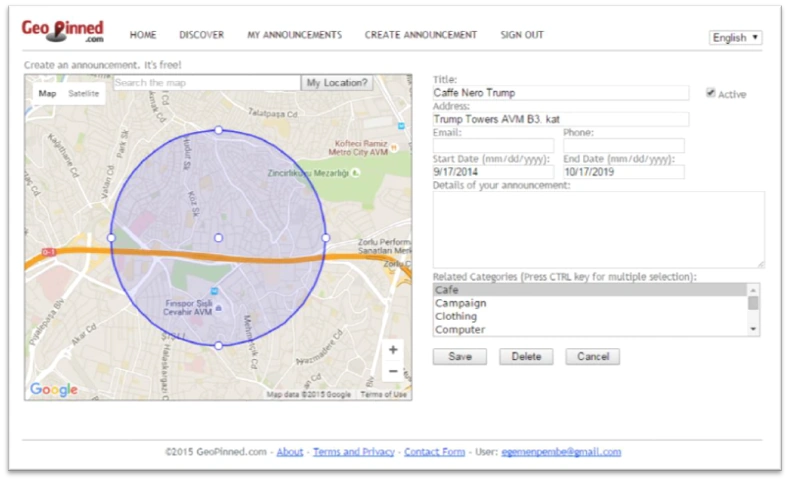Click the End Date field
The height and width of the screenshot is (481, 789).
[624, 172]
